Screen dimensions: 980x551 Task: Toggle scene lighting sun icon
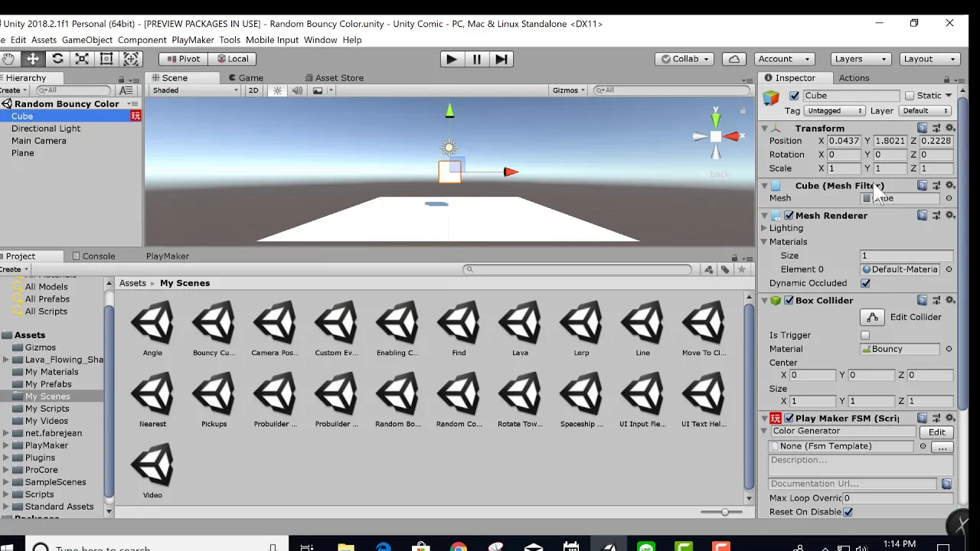pyautogui.click(x=277, y=90)
